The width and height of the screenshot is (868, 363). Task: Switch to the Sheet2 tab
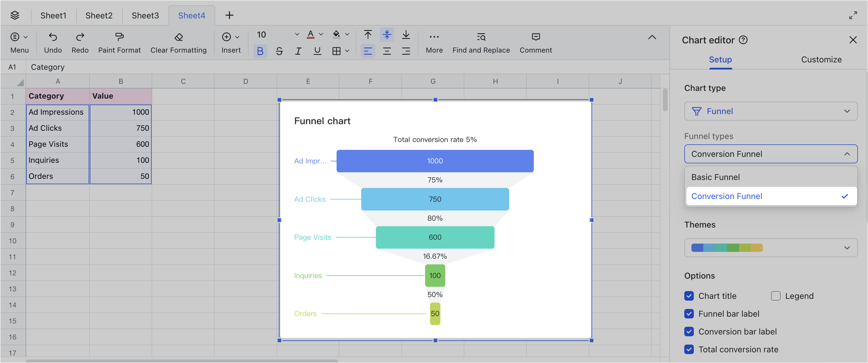(98, 15)
